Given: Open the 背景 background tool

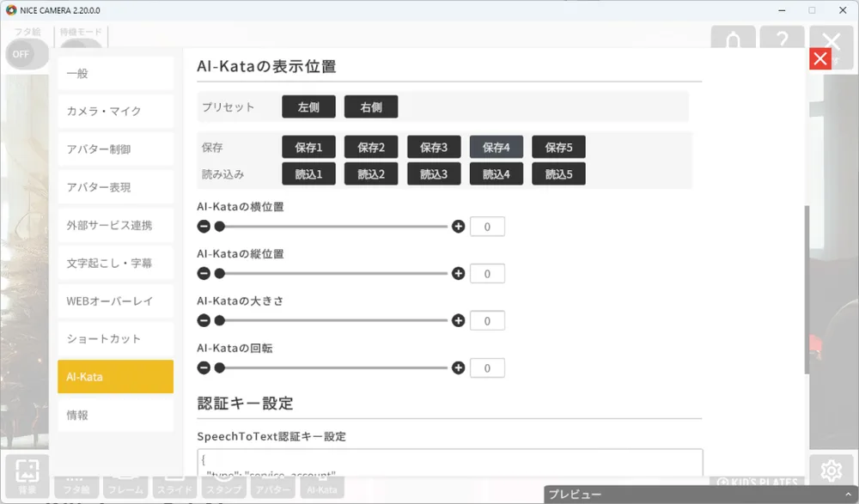Looking at the screenshot, I should (x=27, y=477).
